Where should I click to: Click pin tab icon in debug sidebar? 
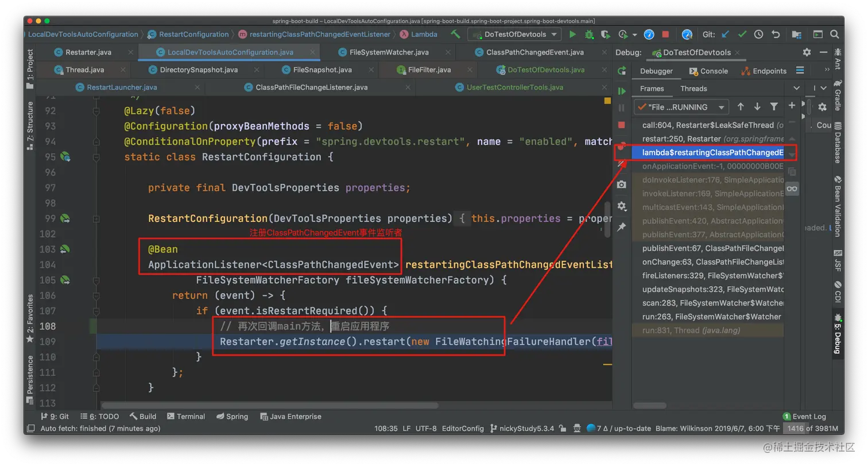tap(622, 227)
